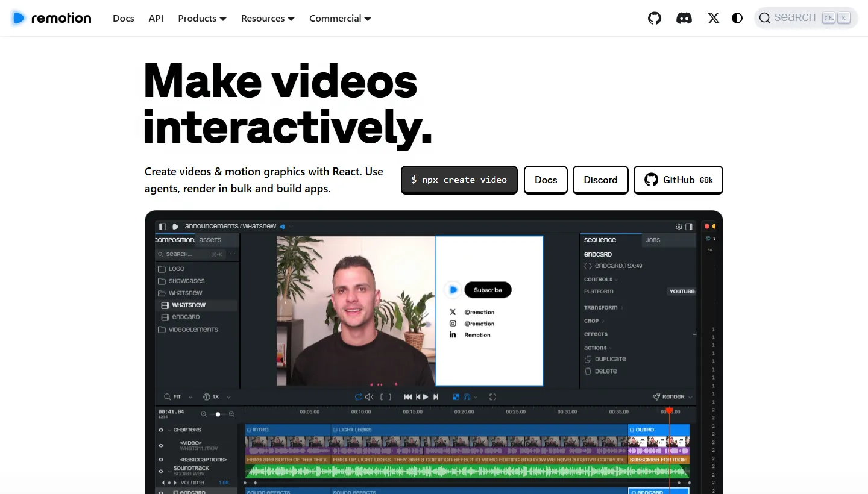Open Docs in the top navigation
This screenshot has height=494, width=868.
[x=124, y=18]
